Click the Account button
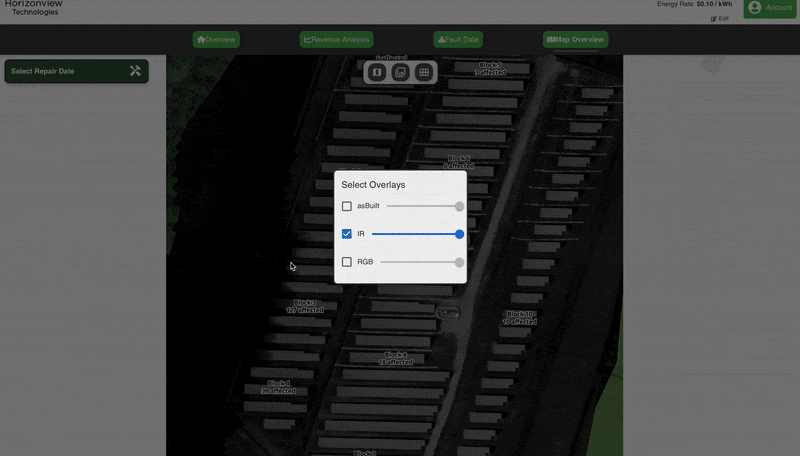The height and width of the screenshot is (456, 800). 770,8
